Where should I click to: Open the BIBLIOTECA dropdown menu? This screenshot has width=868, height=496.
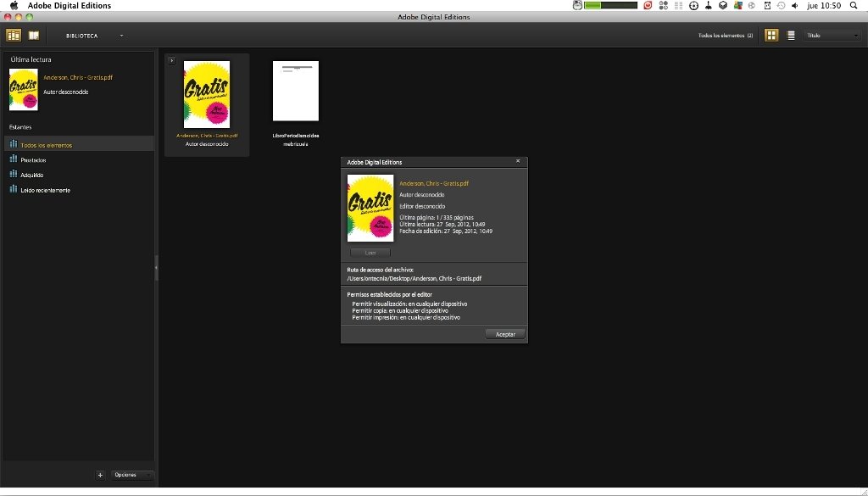[x=94, y=36]
